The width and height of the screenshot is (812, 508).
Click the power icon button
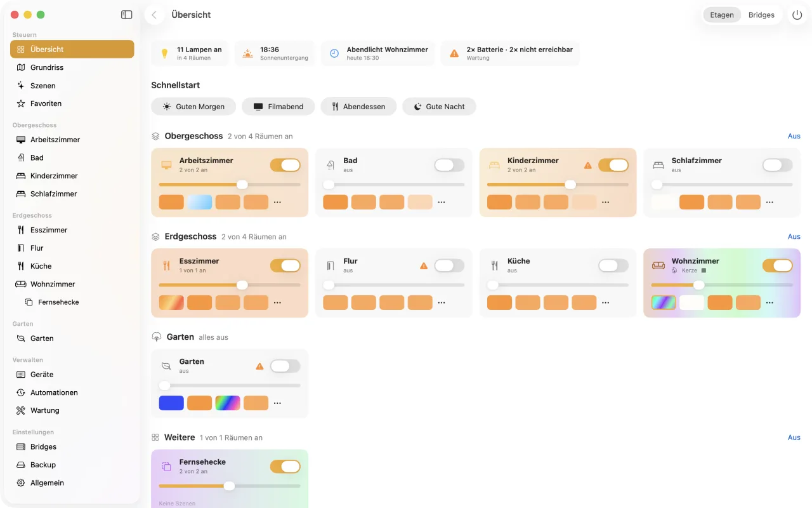point(797,15)
